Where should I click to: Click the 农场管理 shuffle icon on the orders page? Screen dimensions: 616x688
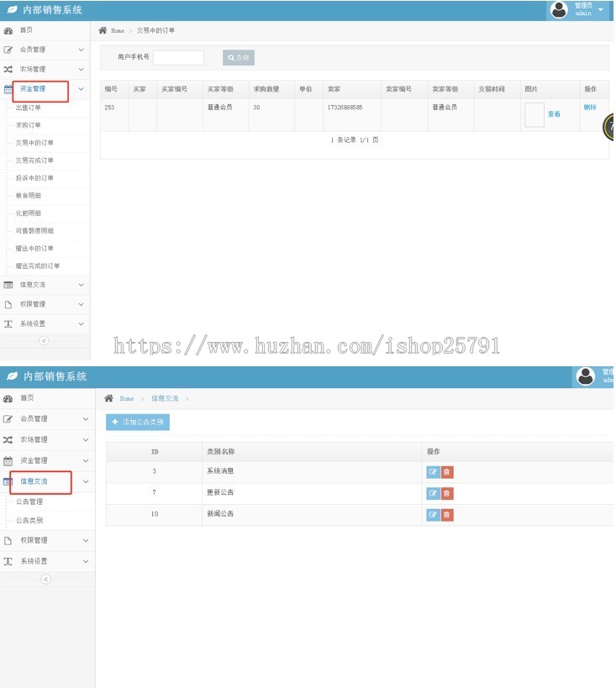pos(8,70)
